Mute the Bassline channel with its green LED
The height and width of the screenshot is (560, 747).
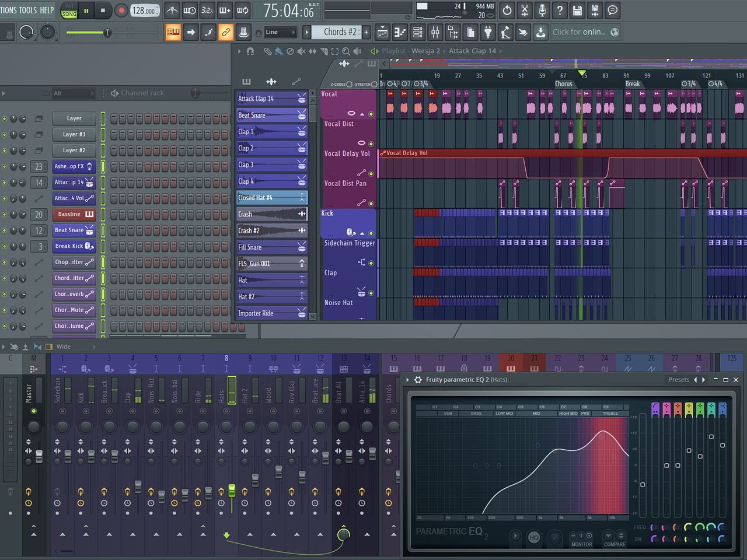(5, 215)
